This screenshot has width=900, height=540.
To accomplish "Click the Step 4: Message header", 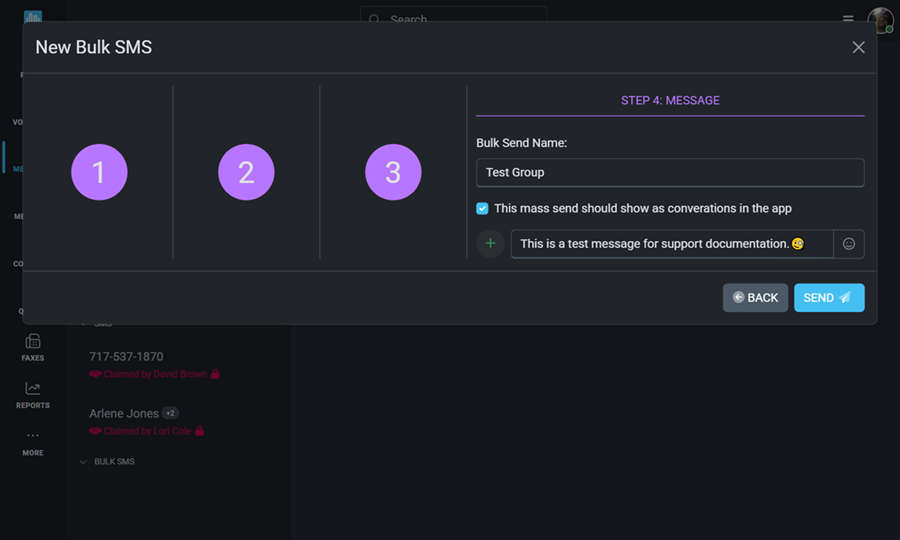I will tap(670, 101).
